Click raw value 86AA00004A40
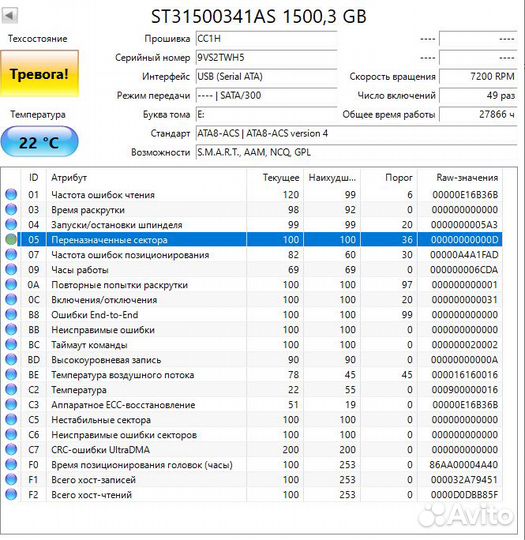This screenshot has height=540, width=525. coord(464,465)
